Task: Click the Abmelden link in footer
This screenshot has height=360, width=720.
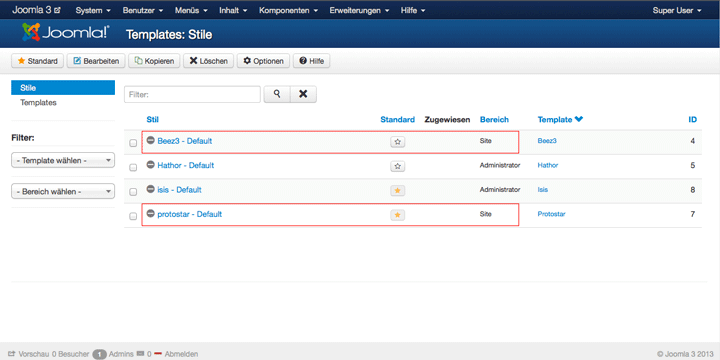Action: tap(181, 354)
